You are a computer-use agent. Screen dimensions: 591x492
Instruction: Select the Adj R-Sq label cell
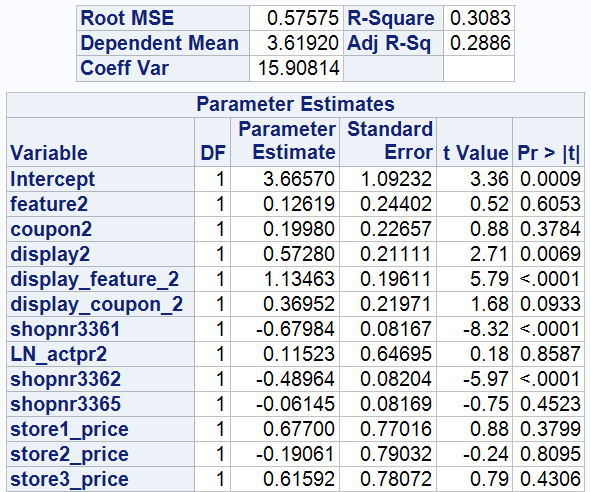coord(393,43)
